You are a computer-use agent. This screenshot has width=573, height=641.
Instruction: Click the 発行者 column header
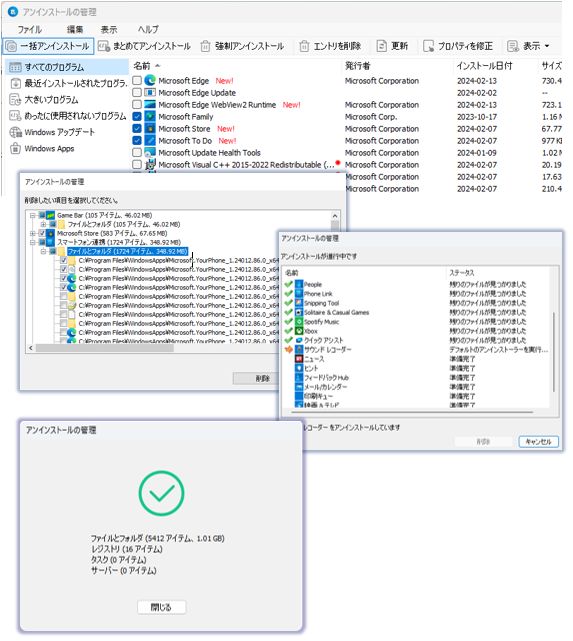coord(358,66)
